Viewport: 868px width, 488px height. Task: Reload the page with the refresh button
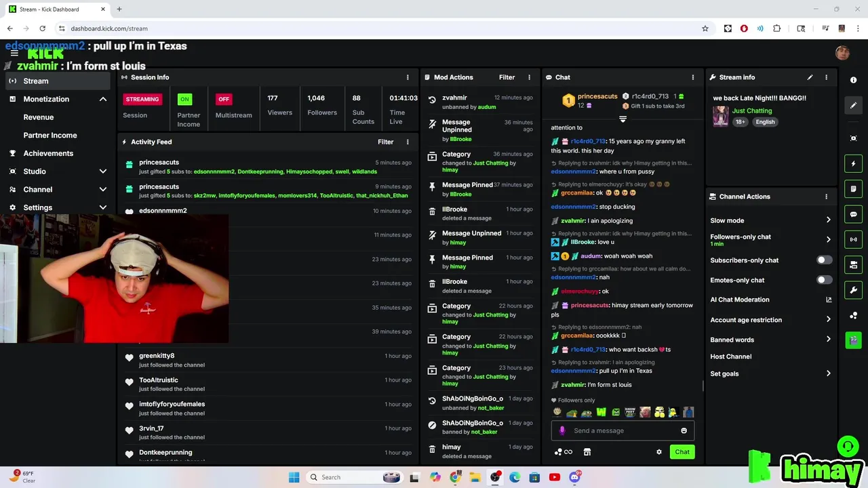tap(42, 28)
